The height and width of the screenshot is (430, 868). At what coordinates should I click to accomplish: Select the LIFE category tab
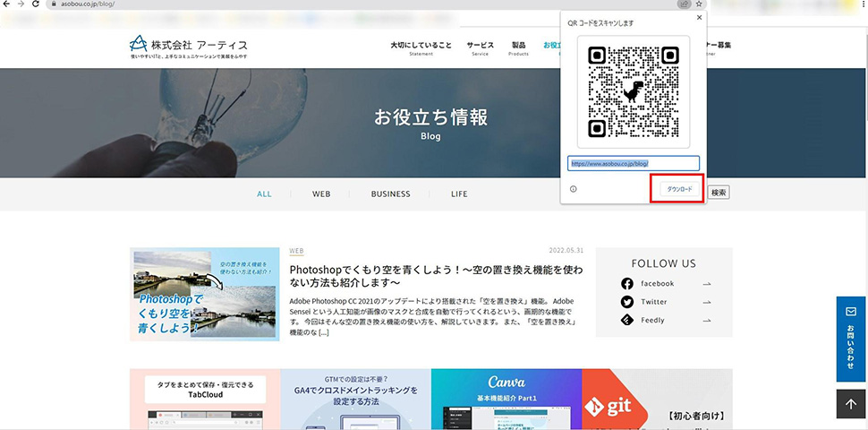[459, 193]
